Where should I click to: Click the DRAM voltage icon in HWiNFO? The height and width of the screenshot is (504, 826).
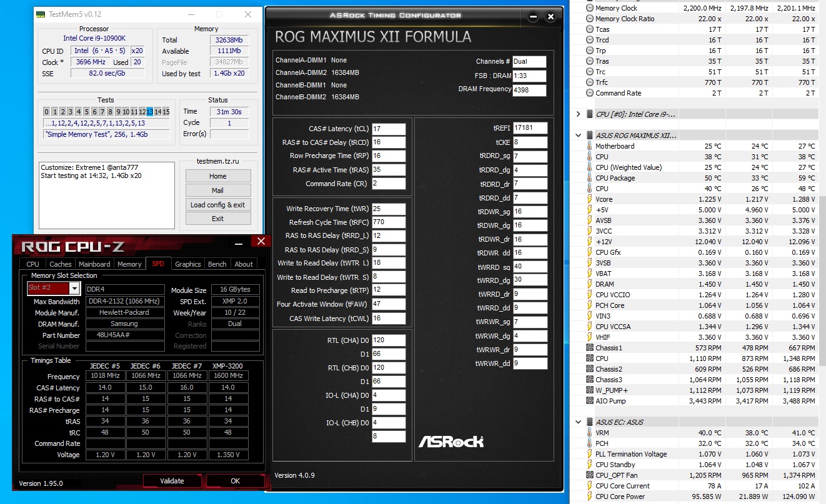tap(590, 284)
